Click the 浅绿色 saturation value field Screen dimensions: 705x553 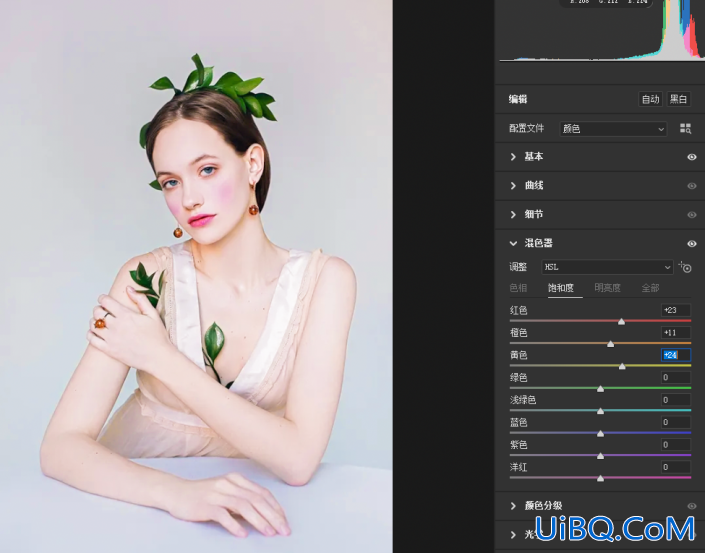click(x=676, y=400)
